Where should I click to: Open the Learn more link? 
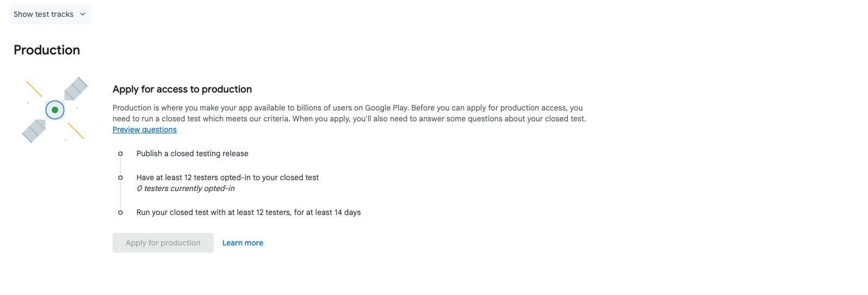pyautogui.click(x=243, y=243)
